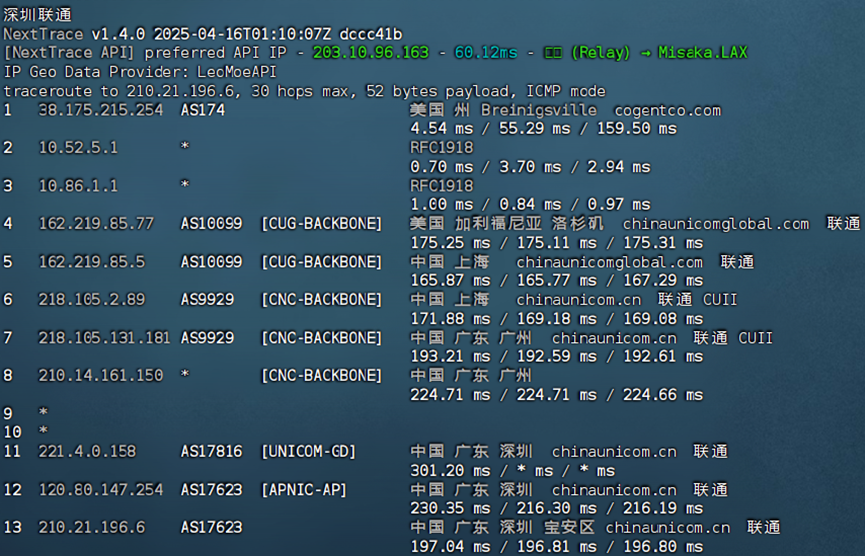Click hop 1 IP 38.175.215.254
Viewport: 865px width, 556px height.
coord(100,110)
